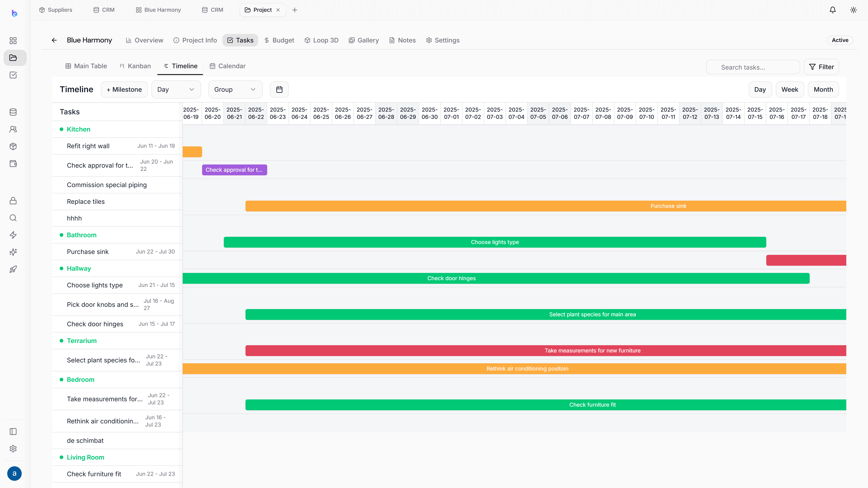Open the user avatar 'a' menu

click(14, 474)
